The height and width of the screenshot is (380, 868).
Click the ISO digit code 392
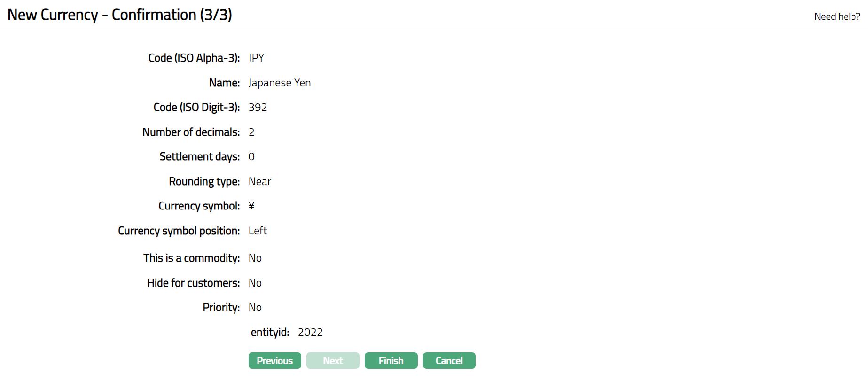pos(258,107)
